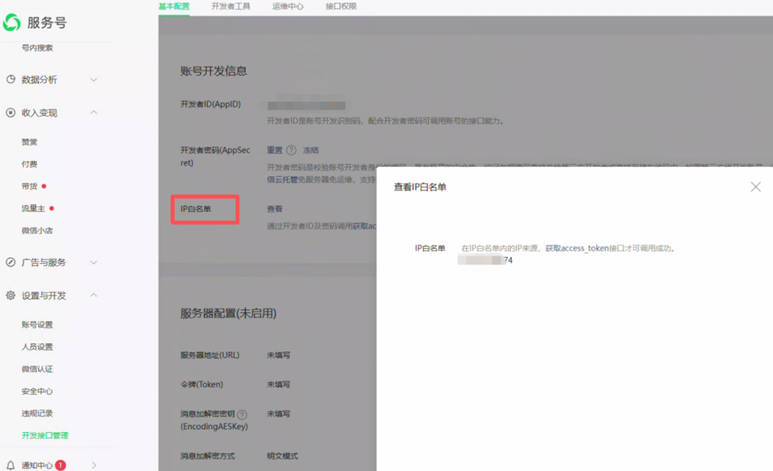Click the 账号开发信息 heading
Viewport: 773px width, 471px height.
(x=213, y=71)
